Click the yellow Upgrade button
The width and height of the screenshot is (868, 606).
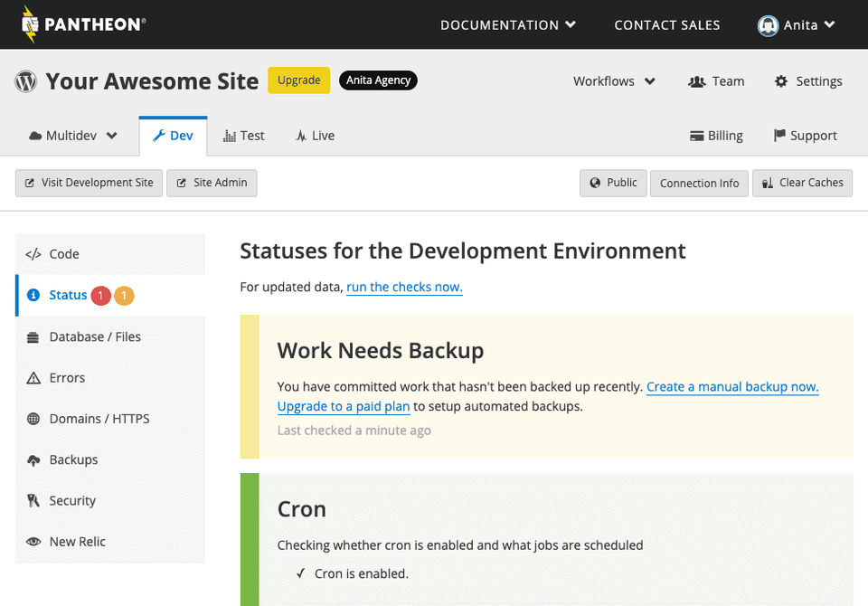(x=299, y=80)
